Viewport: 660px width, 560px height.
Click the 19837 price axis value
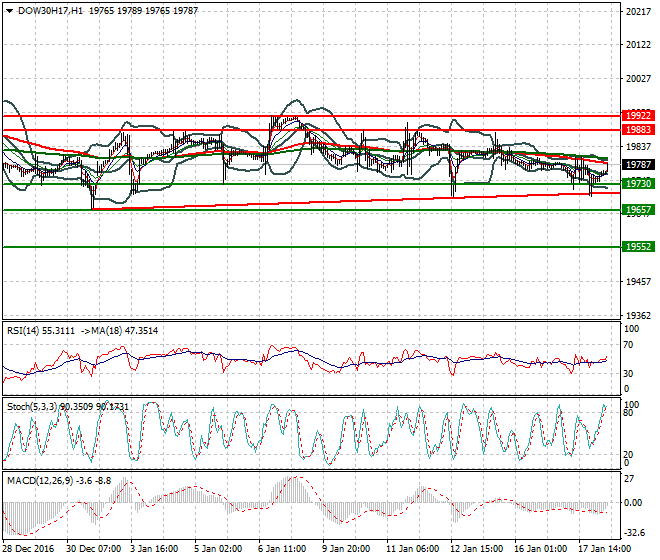[x=639, y=147]
